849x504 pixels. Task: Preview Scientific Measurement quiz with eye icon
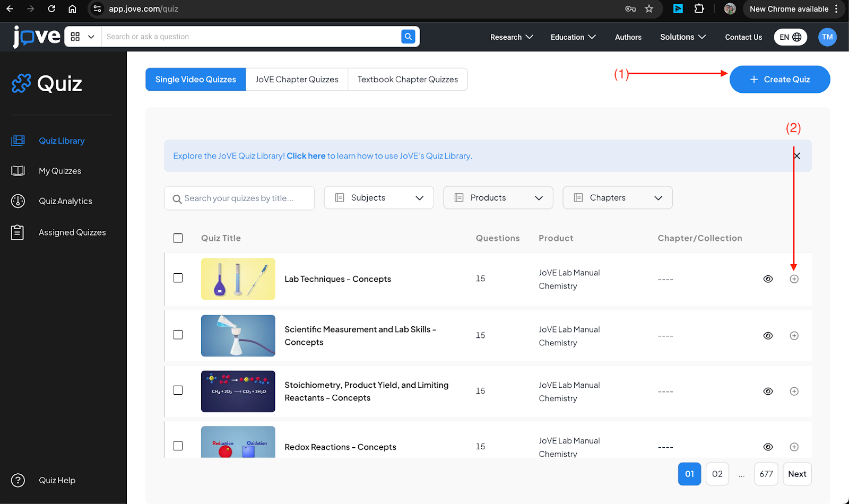pyautogui.click(x=768, y=336)
